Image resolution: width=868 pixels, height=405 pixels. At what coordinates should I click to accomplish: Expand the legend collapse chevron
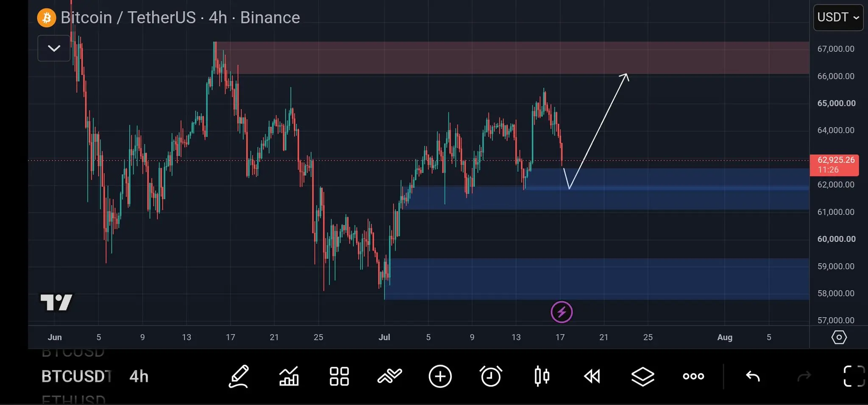coord(54,48)
